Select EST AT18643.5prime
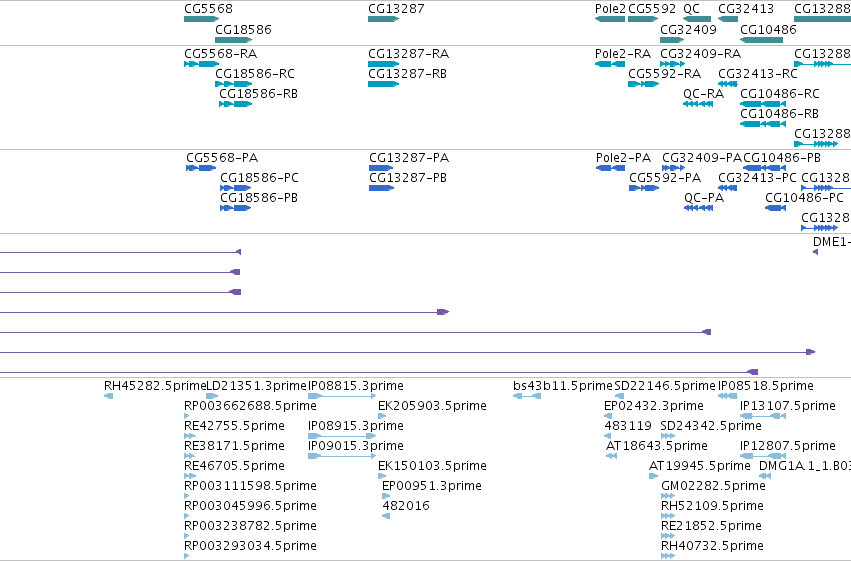 (x=612, y=456)
